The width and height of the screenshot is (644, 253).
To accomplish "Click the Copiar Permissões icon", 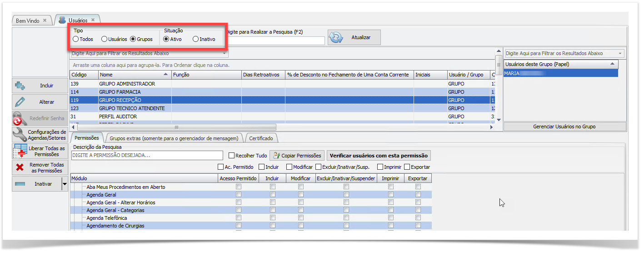I will coord(276,156).
